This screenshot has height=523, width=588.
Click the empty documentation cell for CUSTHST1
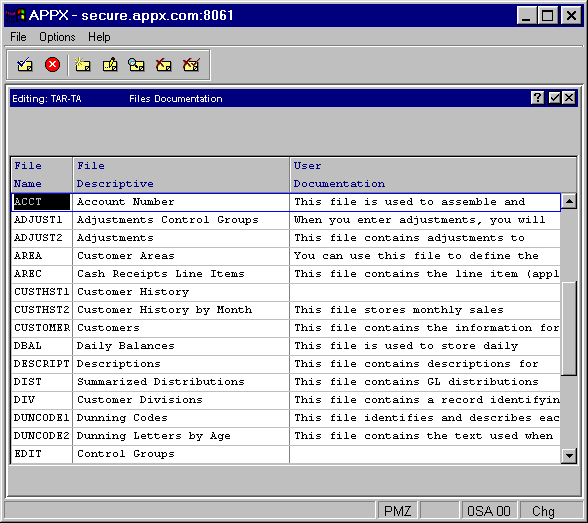(425, 292)
